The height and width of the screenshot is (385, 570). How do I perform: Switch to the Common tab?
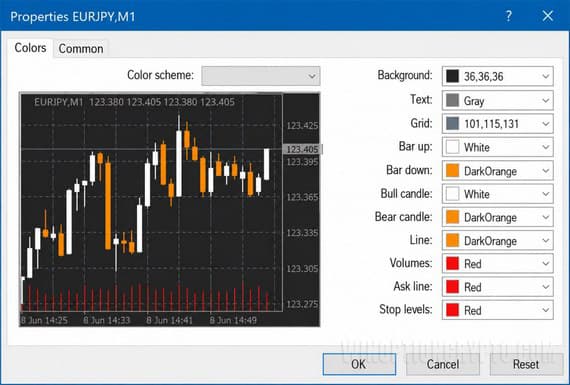coord(81,48)
